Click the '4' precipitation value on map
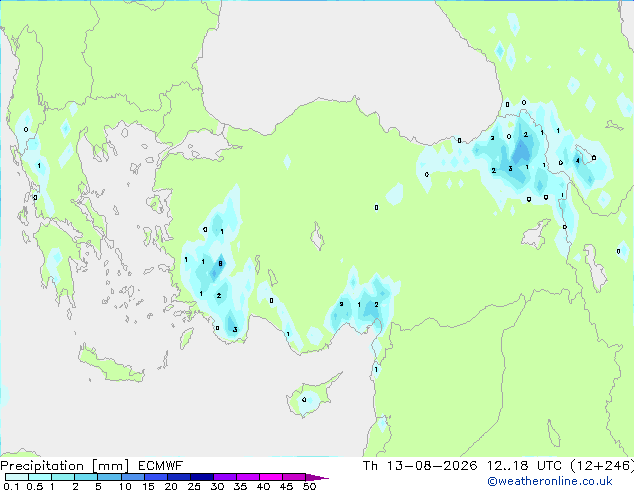This screenshot has height=490, width=634. click(577, 161)
